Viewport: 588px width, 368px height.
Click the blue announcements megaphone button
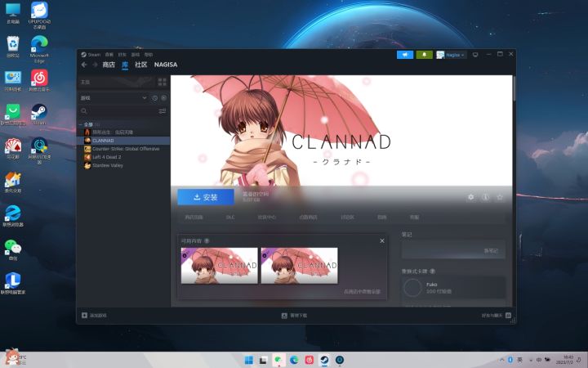[405, 55]
